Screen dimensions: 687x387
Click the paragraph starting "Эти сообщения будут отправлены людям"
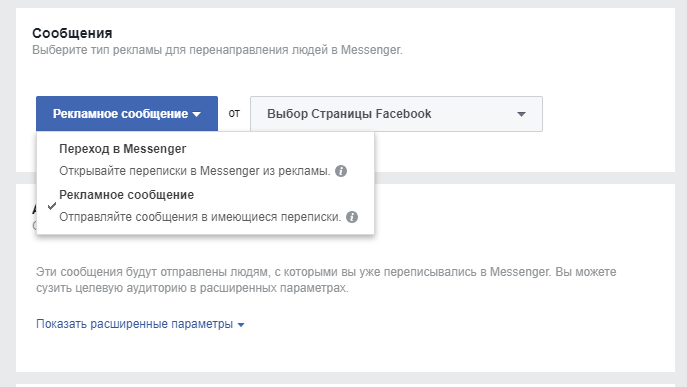coord(326,280)
